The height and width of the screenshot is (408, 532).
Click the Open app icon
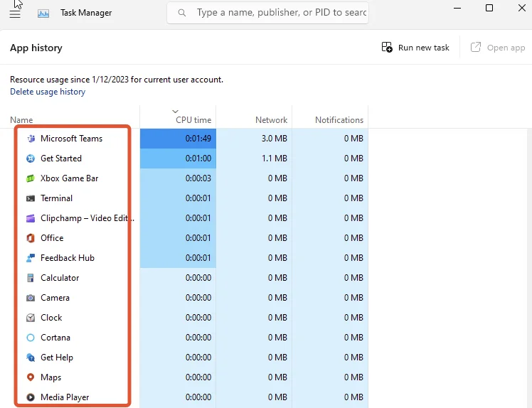click(476, 47)
